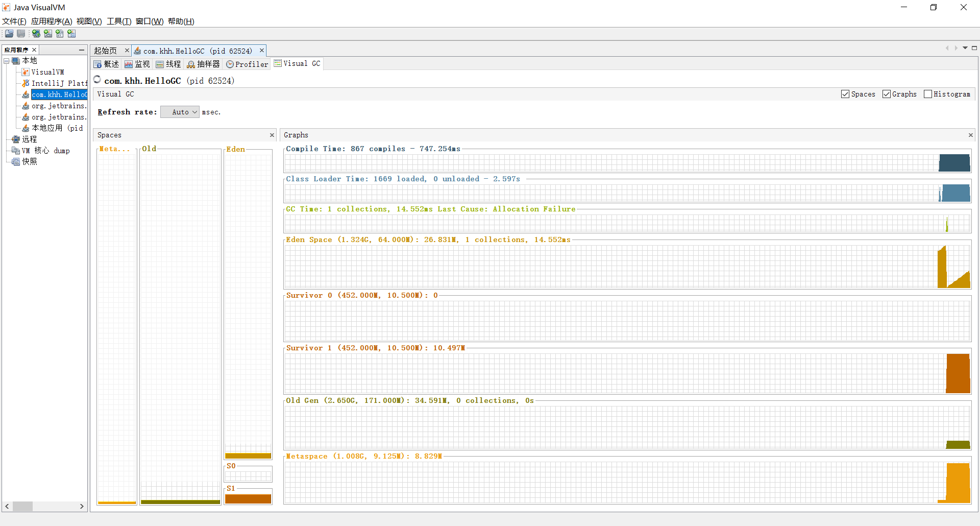Click the Load snapshot toolbar icon

(9, 34)
